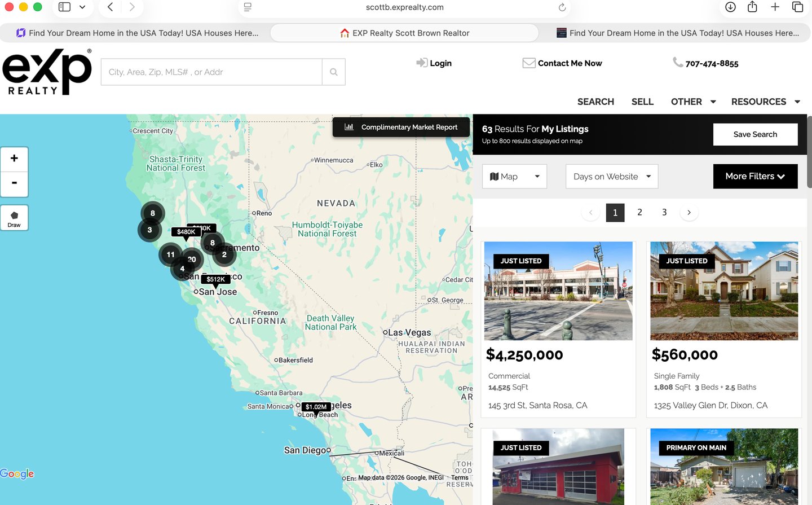812x505 pixels.
Task: Open the SEARCH menu item
Action: coord(595,102)
